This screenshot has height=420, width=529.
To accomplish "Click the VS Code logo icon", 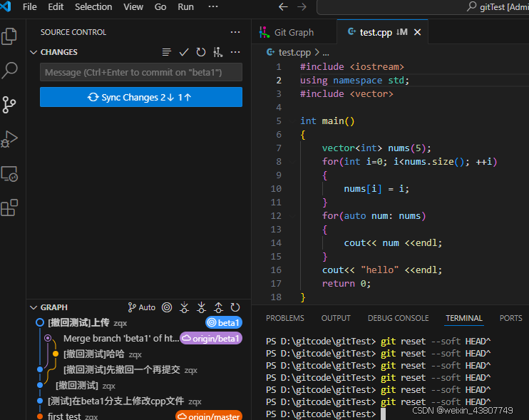I will click(6, 6).
